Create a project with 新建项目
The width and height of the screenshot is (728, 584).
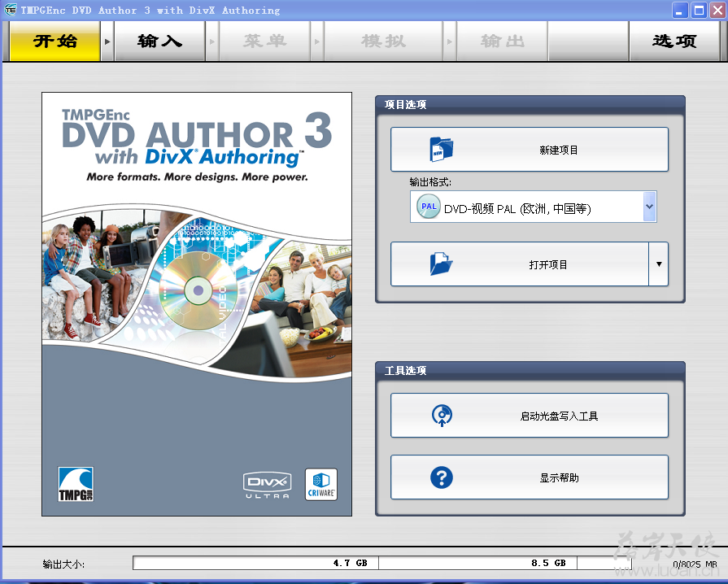click(x=530, y=150)
